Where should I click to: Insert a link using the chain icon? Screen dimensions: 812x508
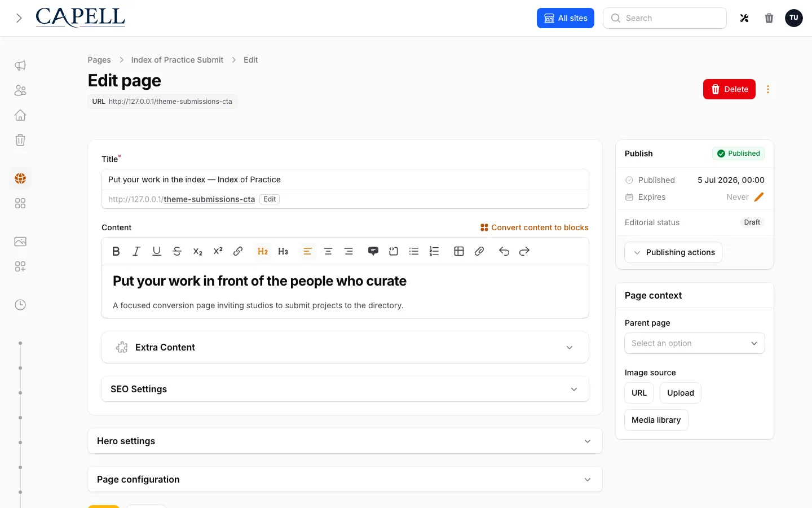point(238,252)
